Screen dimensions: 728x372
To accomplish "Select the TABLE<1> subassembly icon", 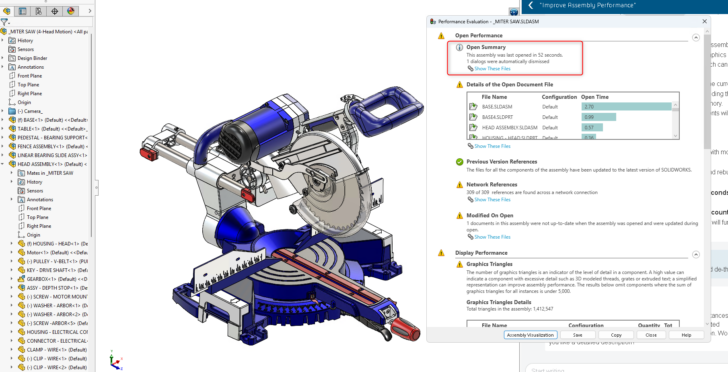I will coord(12,129).
